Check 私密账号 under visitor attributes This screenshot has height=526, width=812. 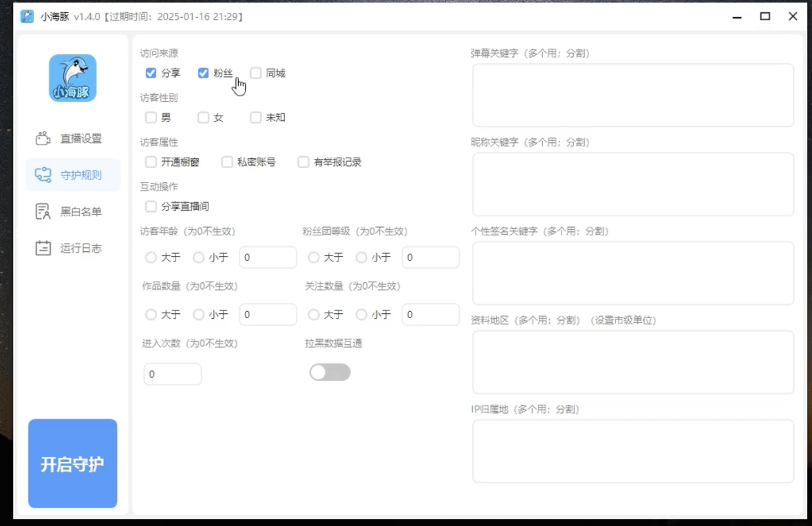click(x=227, y=162)
